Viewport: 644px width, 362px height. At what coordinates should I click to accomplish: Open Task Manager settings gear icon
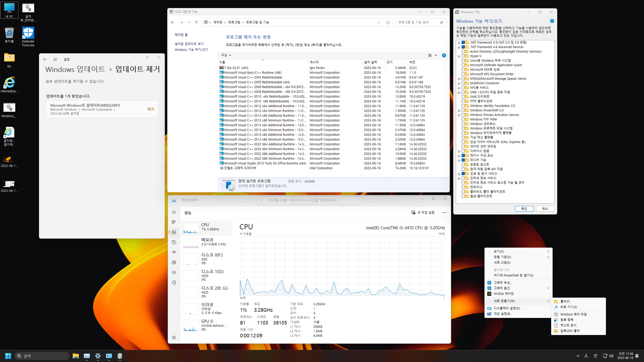point(174,338)
